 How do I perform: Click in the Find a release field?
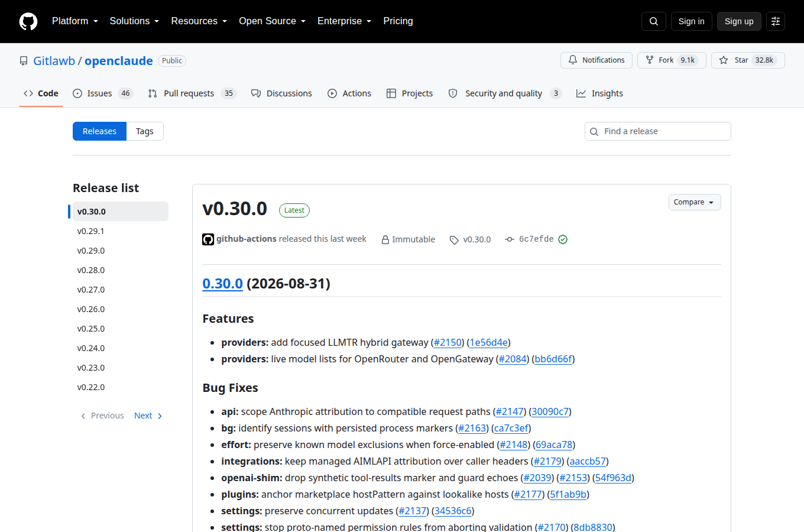click(658, 131)
